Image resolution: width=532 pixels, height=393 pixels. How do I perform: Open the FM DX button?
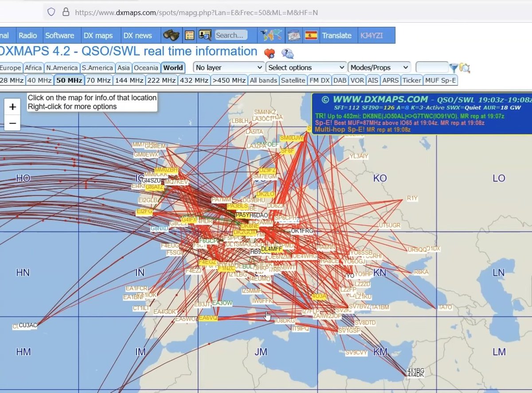coord(319,80)
